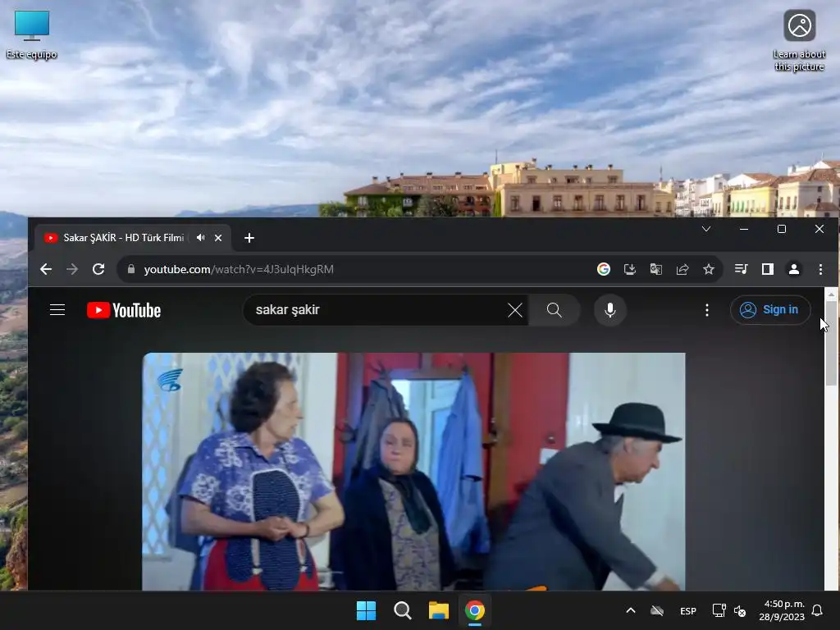Start voice search with the microphone
840x630 pixels.
(609, 309)
